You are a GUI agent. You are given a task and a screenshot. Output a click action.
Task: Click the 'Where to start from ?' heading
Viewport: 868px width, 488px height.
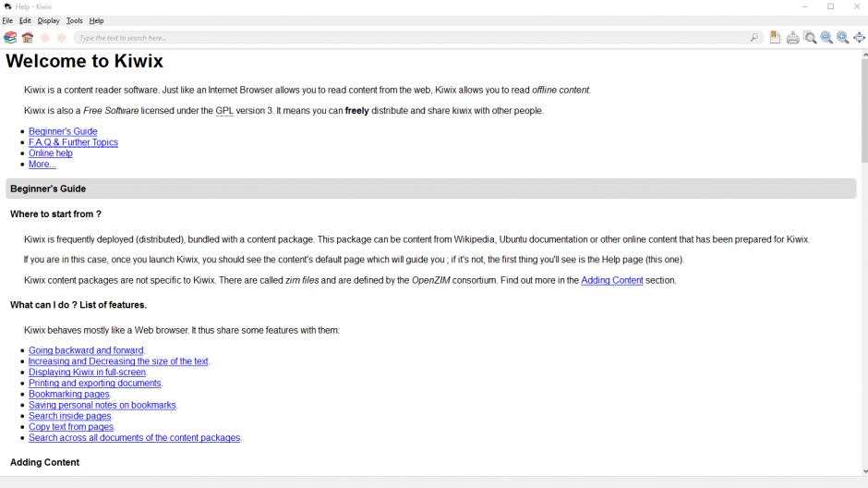coord(55,213)
